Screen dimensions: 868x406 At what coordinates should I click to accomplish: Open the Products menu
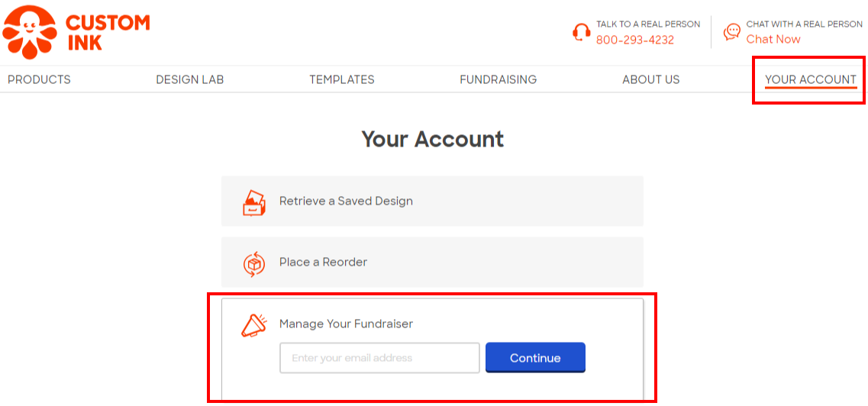(x=39, y=79)
